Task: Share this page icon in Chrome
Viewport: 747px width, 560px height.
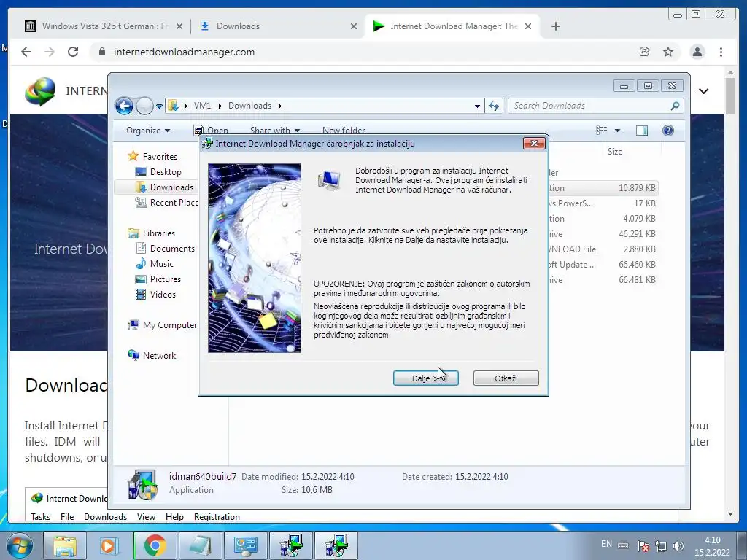Action: pos(644,52)
